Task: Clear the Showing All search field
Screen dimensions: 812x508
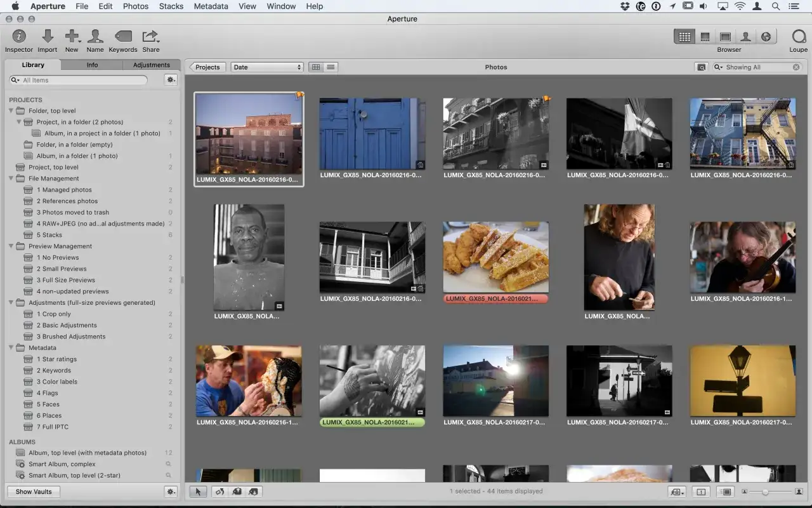Action: coord(796,67)
